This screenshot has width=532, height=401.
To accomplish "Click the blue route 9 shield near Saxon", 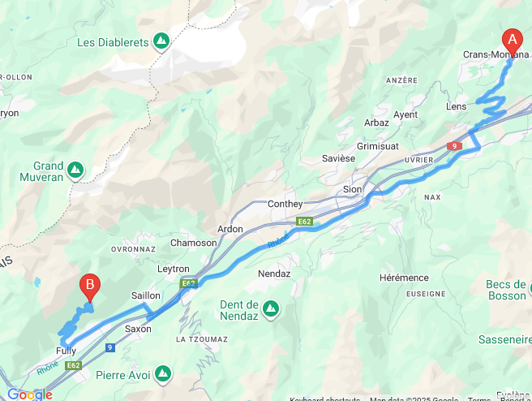I will tap(109, 347).
